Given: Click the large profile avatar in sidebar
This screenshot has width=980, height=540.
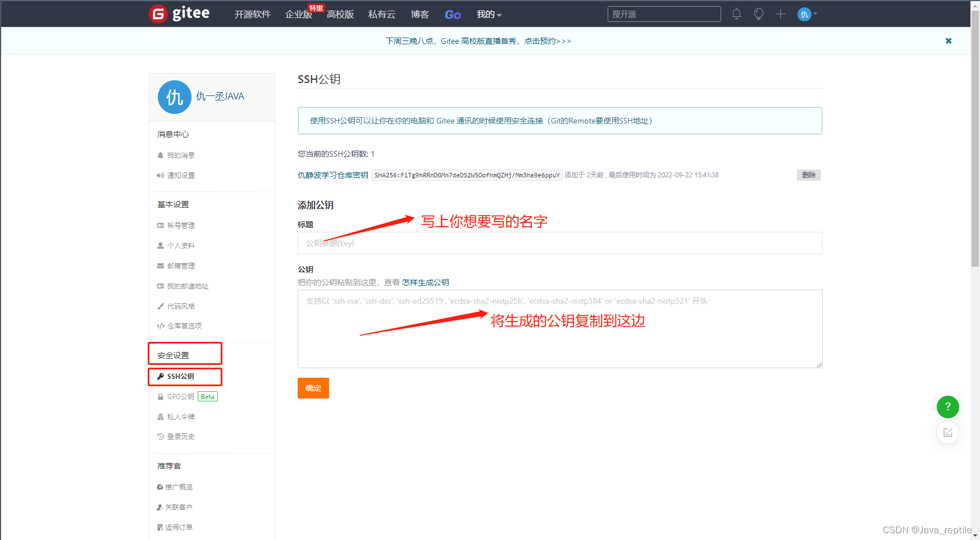Looking at the screenshot, I should pyautogui.click(x=175, y=97).
